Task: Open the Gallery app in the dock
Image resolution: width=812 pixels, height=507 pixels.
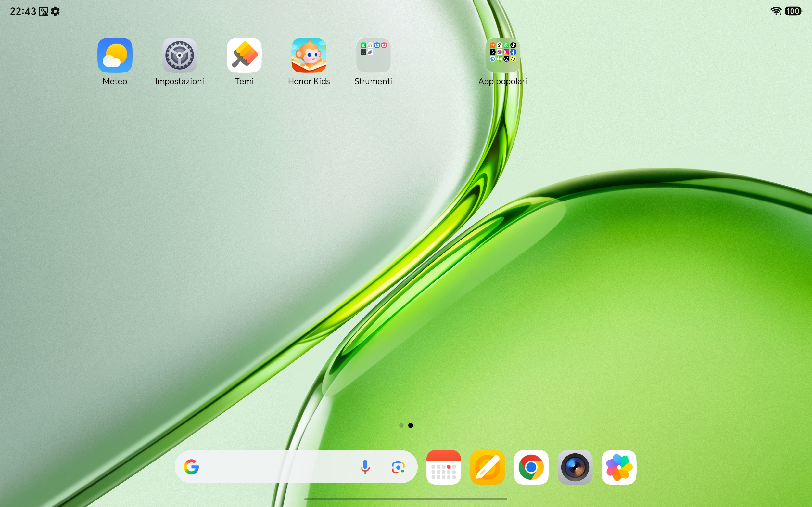Action: click(619, 467)
